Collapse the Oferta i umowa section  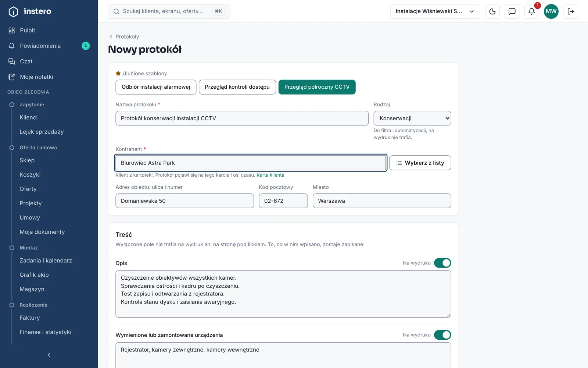[x=38, y=148]
